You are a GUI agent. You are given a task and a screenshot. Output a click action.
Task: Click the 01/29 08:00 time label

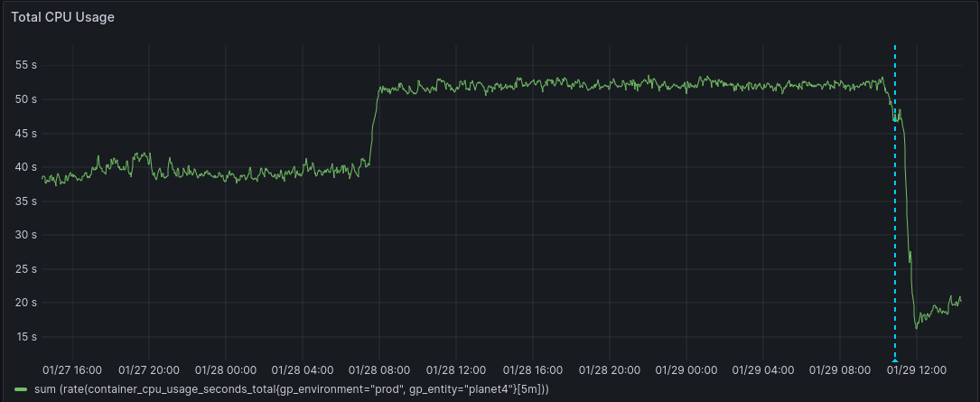point(840,370)
